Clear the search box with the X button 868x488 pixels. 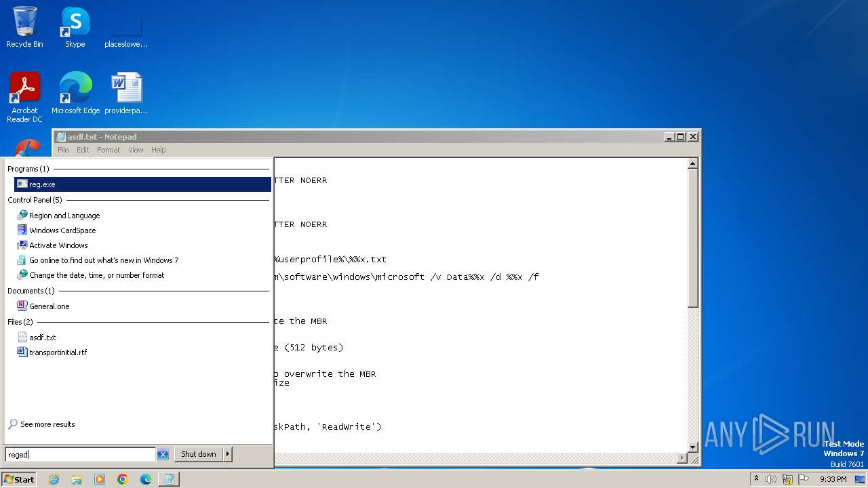(163, 455)
